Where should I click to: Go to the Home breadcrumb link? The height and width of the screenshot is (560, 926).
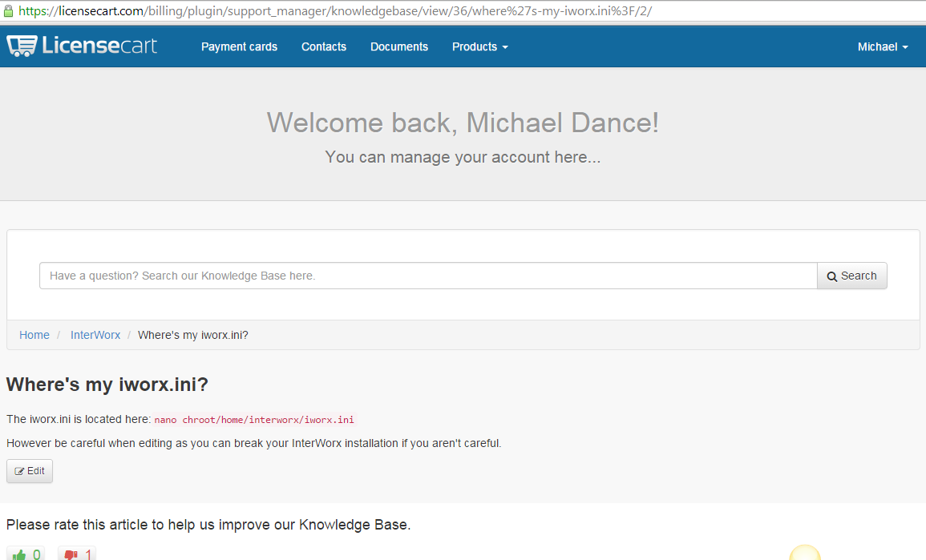pyautogui.click(x=34, y=335)
